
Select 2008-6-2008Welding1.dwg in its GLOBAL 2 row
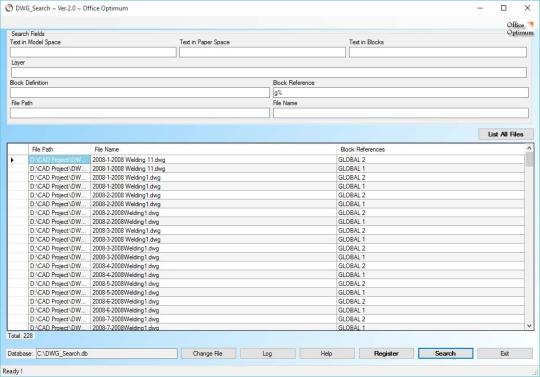(213, 302)
